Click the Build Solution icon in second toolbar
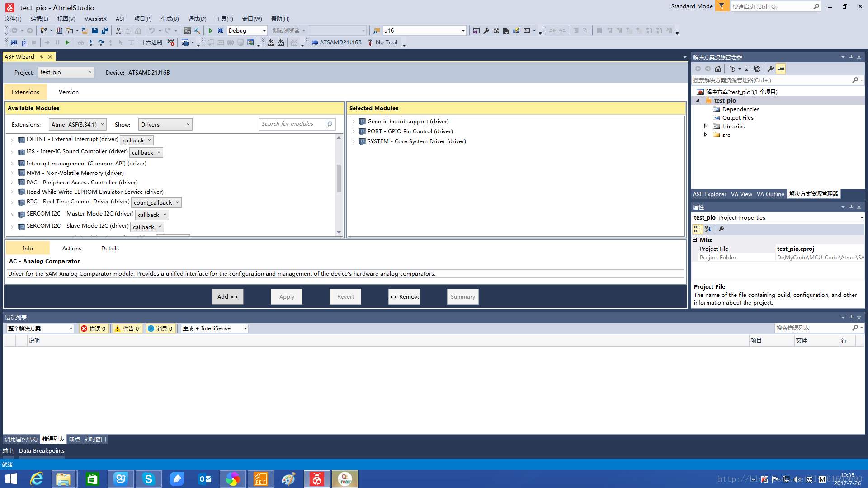The image size is (868, 488). pos(270,42)
